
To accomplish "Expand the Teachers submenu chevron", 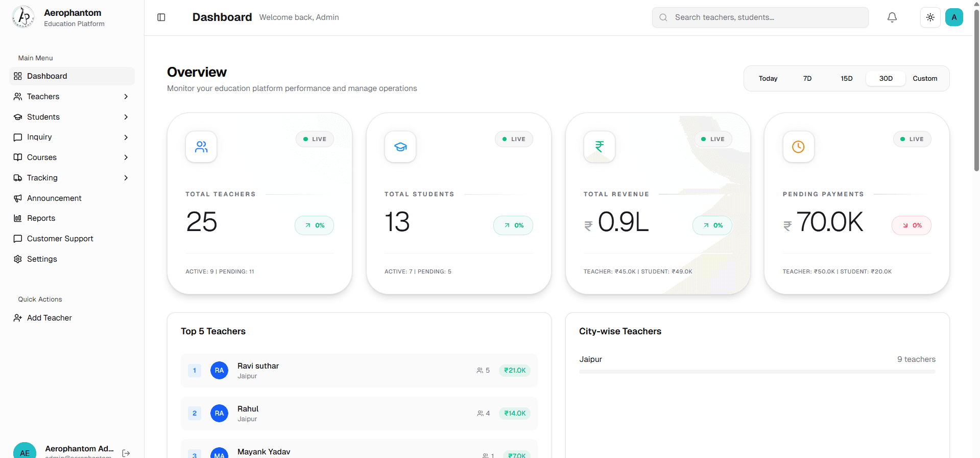I will pos(126,97).
